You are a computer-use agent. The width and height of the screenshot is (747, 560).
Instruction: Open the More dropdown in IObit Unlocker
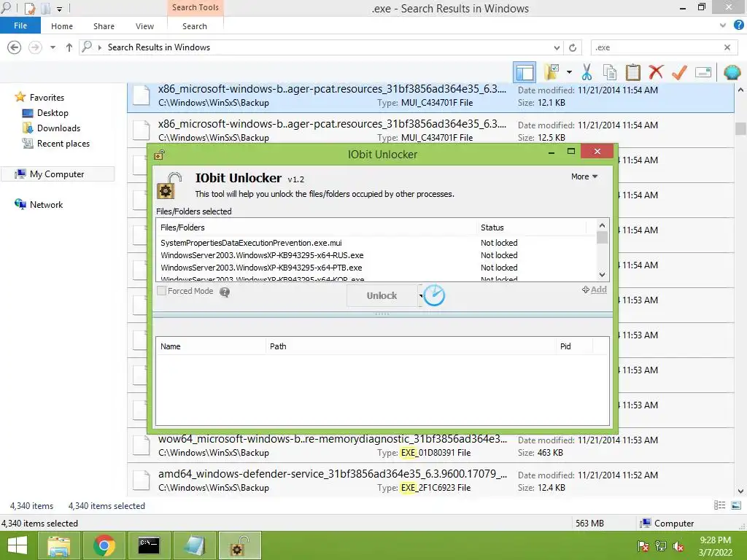[x=584, y=176]
